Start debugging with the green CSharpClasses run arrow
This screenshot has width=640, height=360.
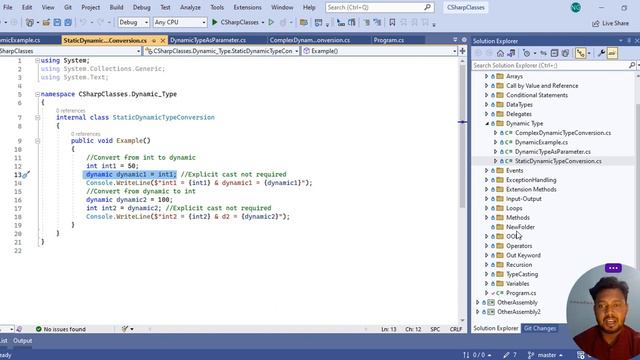215,22
